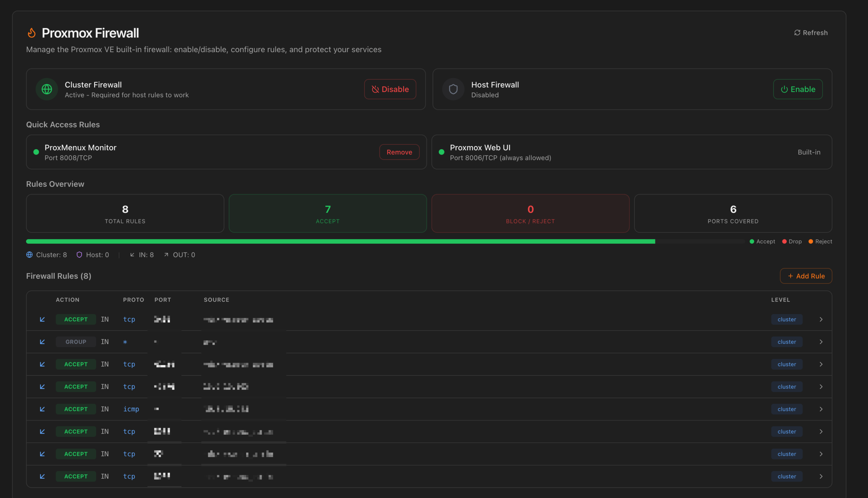The image size is (868, 498).
Task: Disable the Cluster Firewall
Action: click(x=390, y=89)
